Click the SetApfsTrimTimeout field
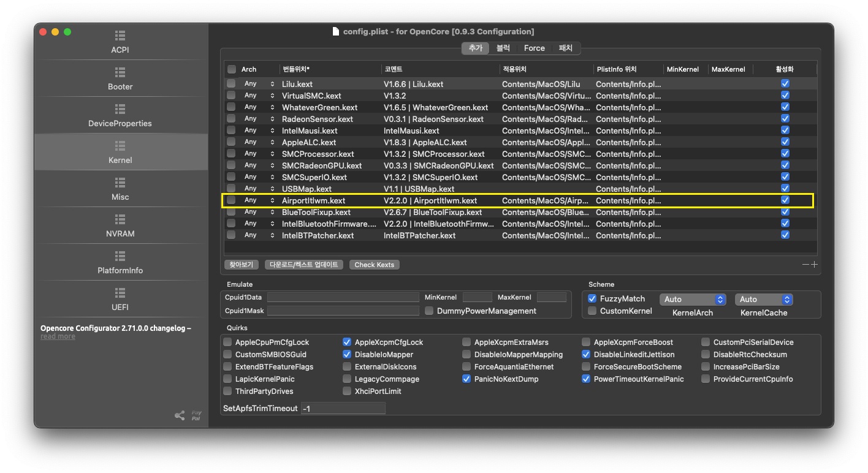Viewport: 868px width, 473px height. (x=343, y=408)
